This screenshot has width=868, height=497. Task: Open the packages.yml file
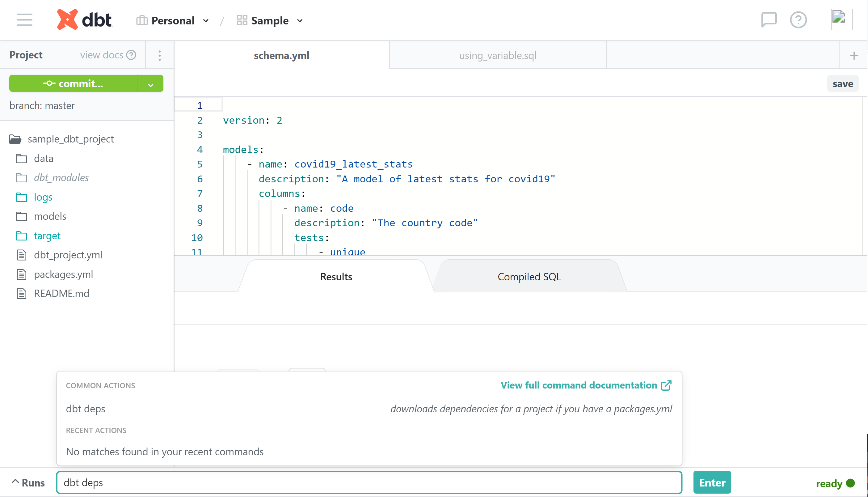pyautogui.click(x=63, y=274)
